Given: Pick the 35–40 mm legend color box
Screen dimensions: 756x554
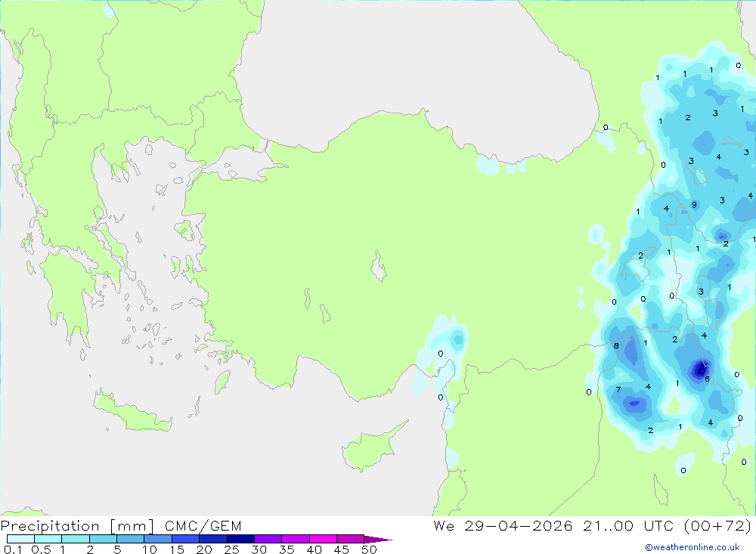Looking at the screenshot, I should point(296,539).
